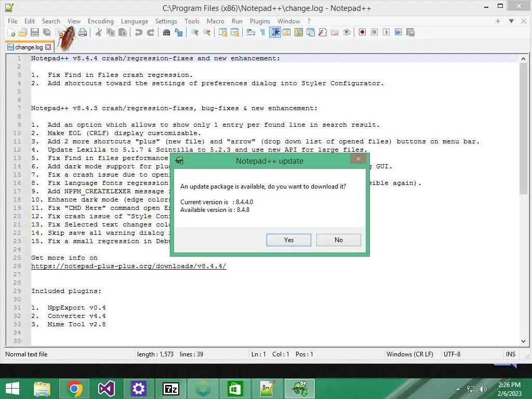Screen dimensions: 532x399
Task: Open Find with binoculars icon
Action: (x=167, y=33)
